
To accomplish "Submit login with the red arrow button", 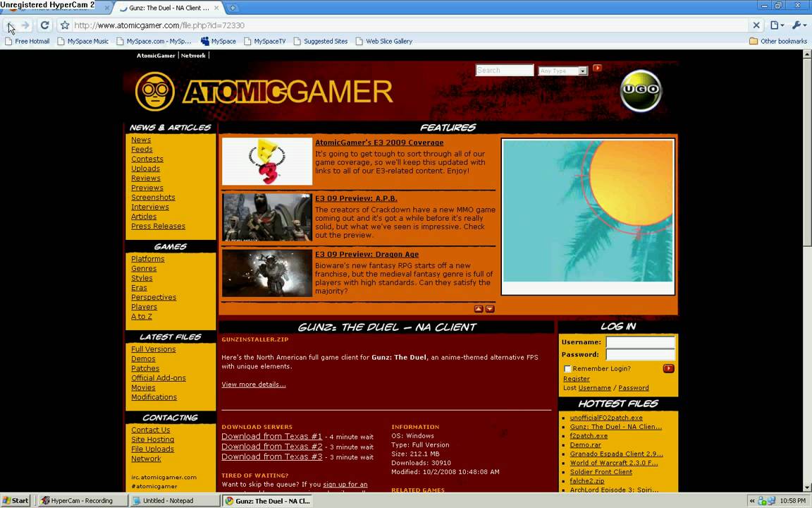I will [x=668, y=368].
